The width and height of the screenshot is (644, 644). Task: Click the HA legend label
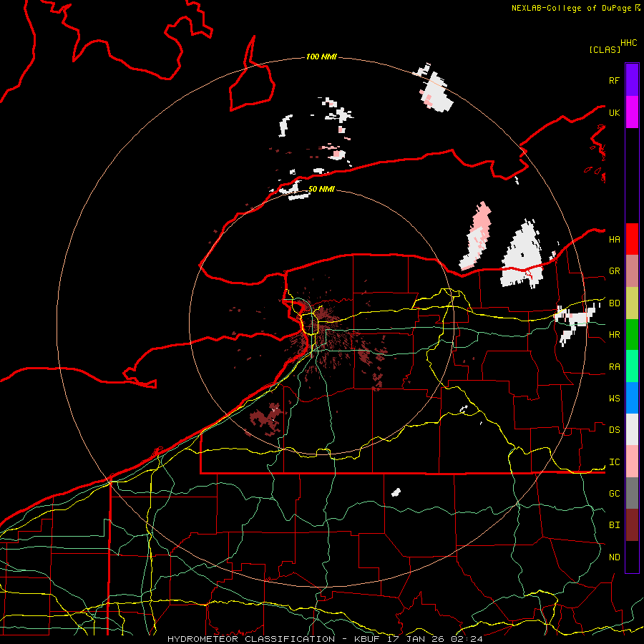[x=614, y=239]
